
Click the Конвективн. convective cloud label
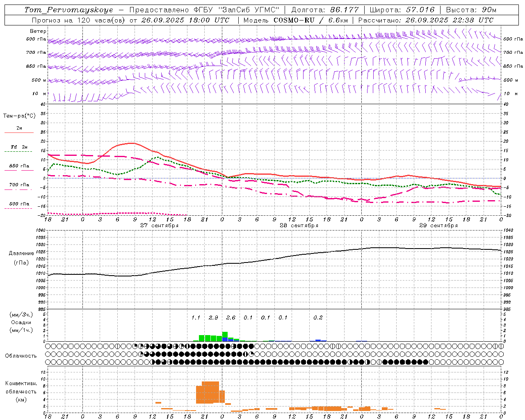(21, 383)
